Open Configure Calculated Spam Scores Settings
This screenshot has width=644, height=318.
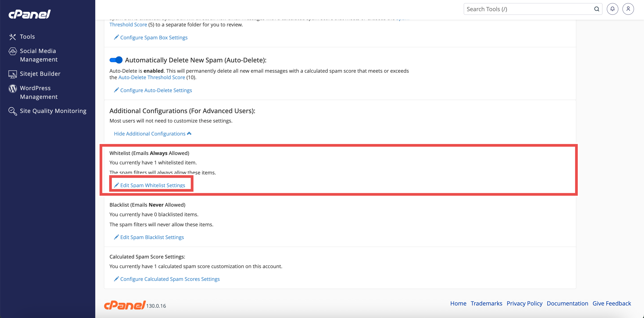pyautogui.click(x=170, y=279)
